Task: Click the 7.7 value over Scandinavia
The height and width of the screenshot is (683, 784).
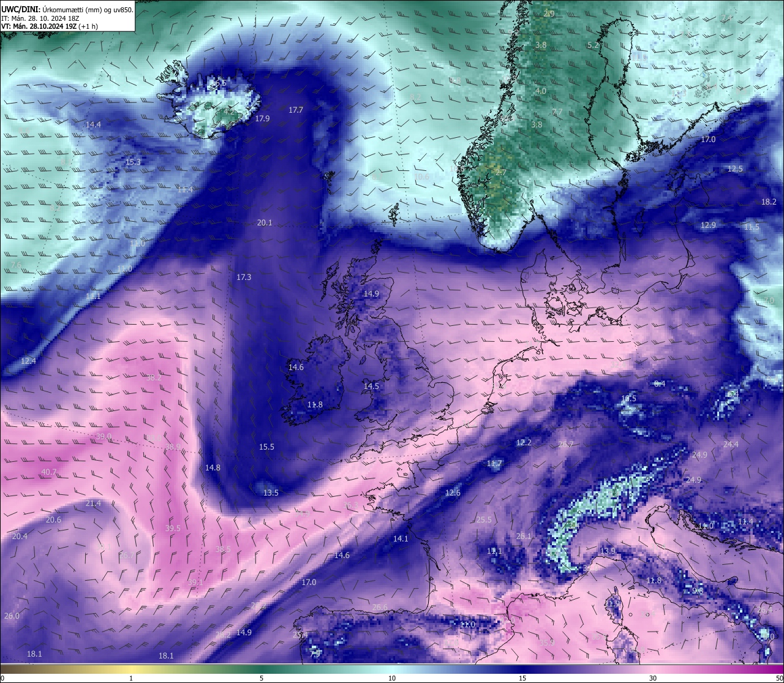Action: 557,111
